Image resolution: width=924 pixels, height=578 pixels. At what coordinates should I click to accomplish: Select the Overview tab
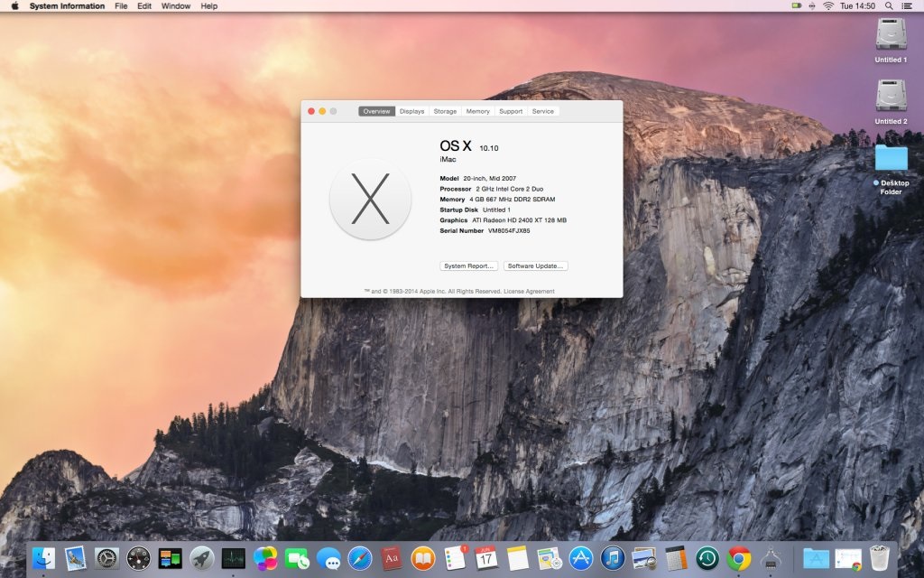click(376, 111)
